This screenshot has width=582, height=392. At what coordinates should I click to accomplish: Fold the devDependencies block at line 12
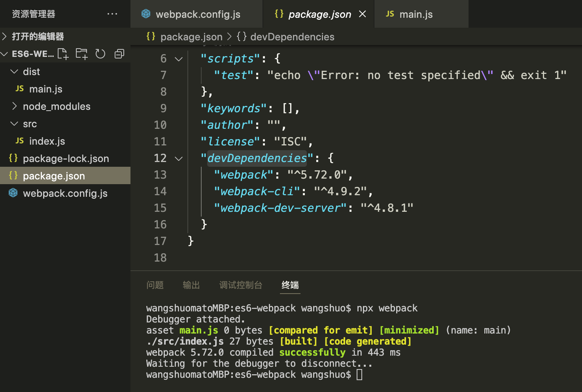(x=179, y=158)
